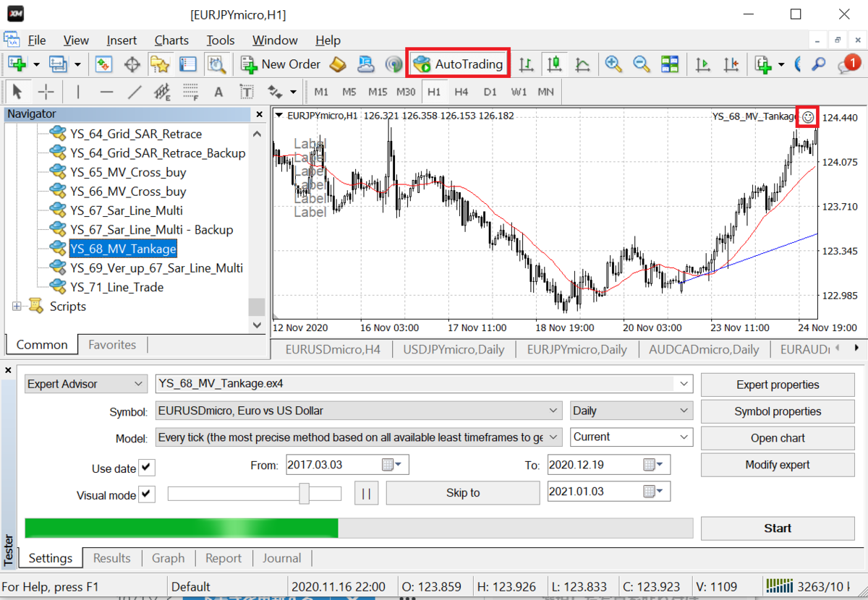Open the Symbol dropdown EURUSDmicro
The image size is (868, 600).
click(x=359, y=411)
